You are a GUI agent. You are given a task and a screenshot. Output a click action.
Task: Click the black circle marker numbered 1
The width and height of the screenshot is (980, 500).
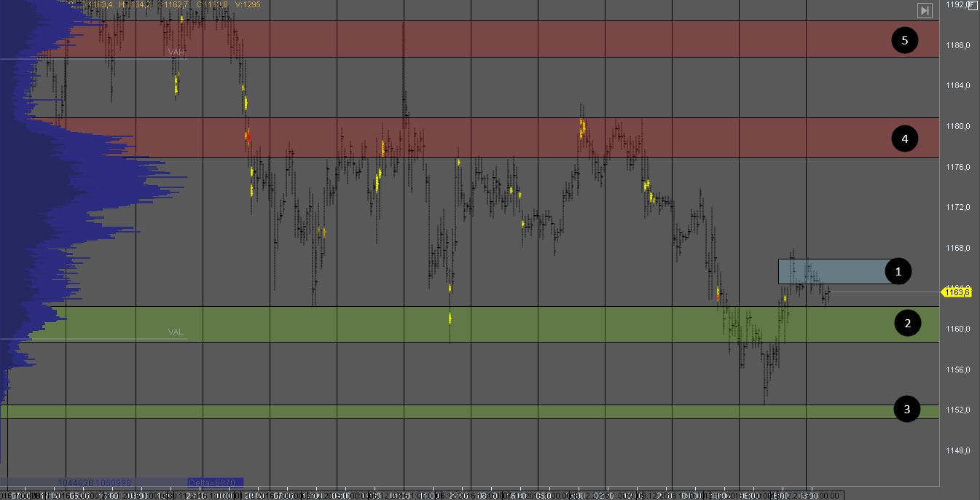pyautogui.click(x=898, y=271)
